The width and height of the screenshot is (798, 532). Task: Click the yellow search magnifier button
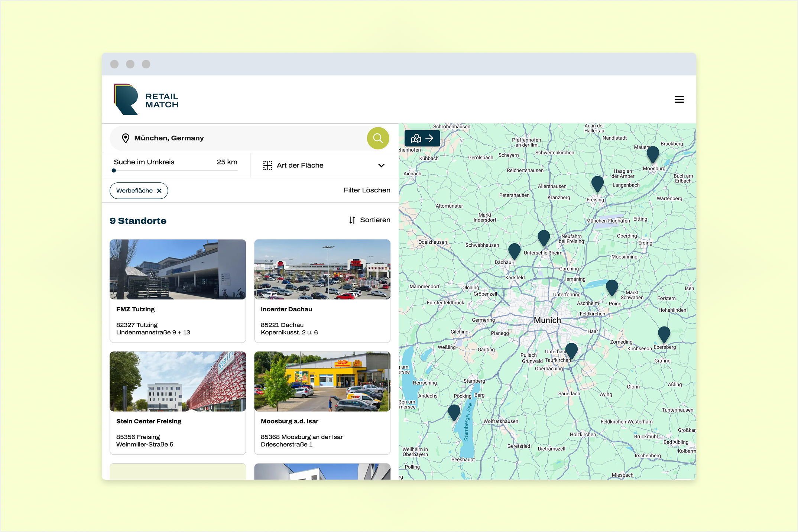pos(378,138)
